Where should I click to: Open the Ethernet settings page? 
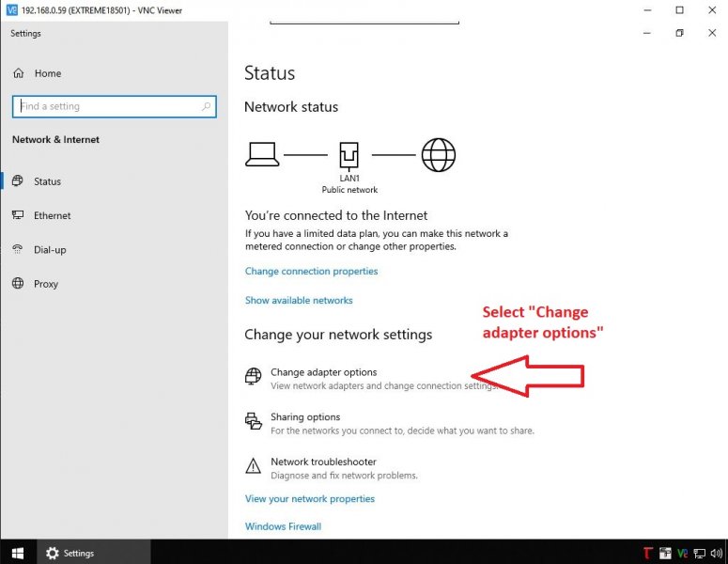52,215
